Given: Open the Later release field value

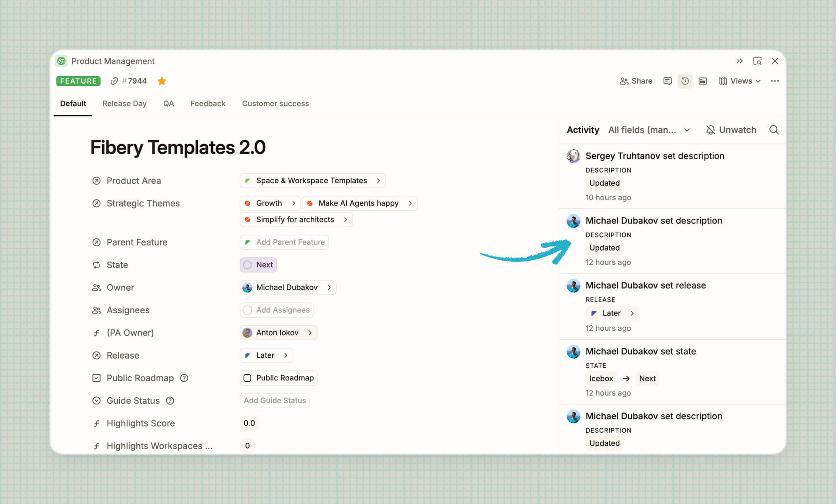Looking at the screenshot, I should point(266,355).
